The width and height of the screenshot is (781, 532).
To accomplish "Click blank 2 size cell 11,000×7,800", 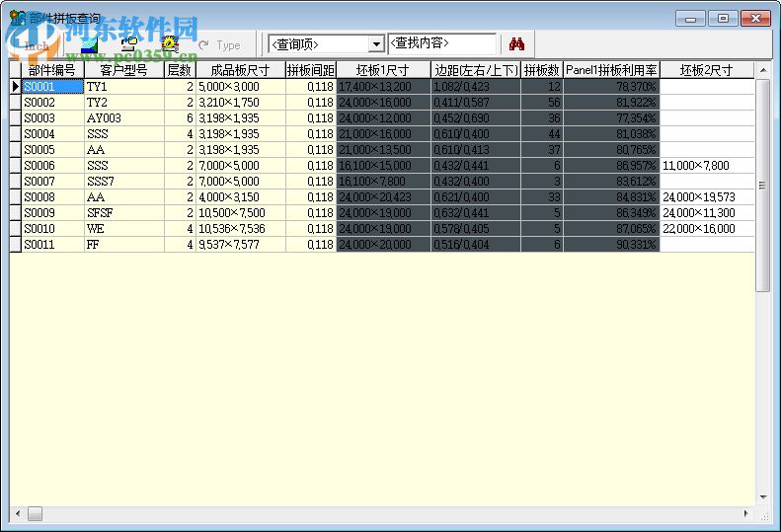I will point(707,166).
